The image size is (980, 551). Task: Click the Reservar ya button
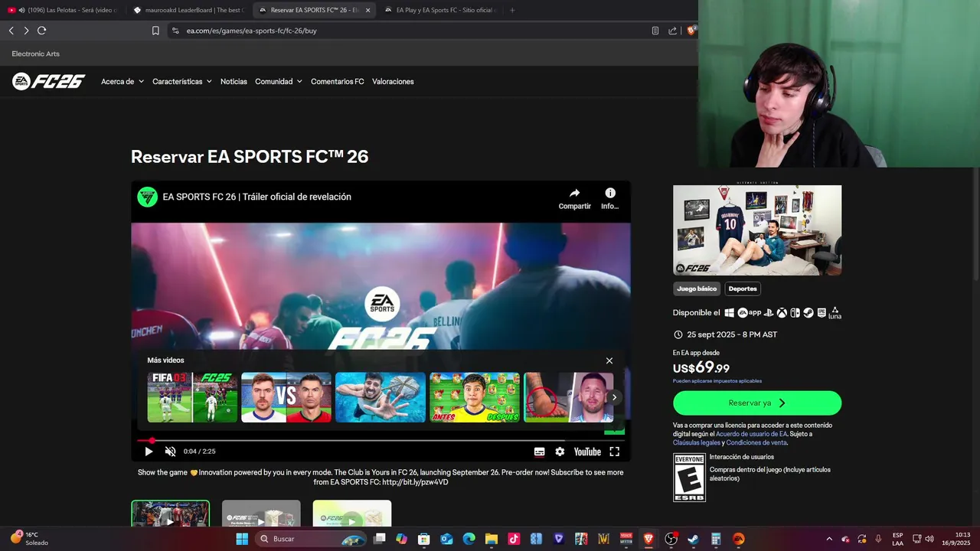tap(757, 403)
